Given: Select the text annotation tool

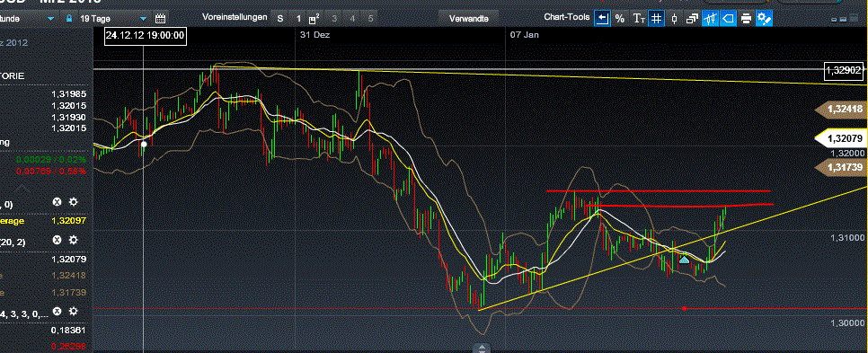Looking at the screenshot, I should [639, 19].
